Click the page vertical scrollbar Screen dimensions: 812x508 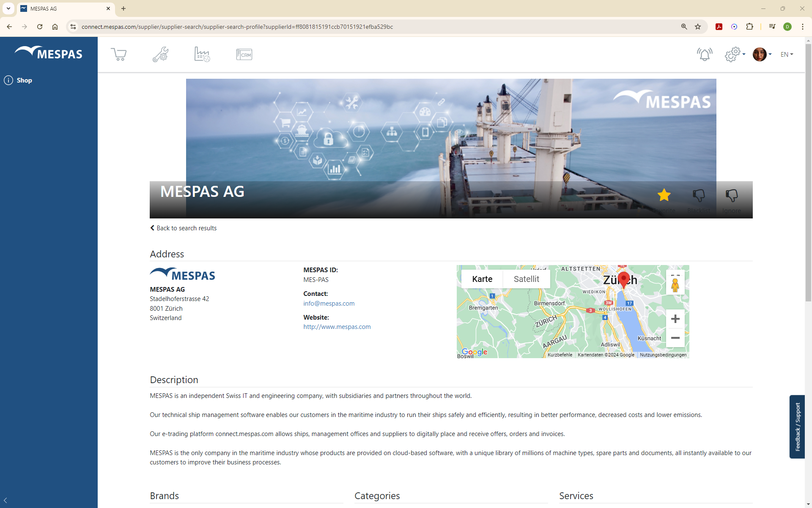tap(808, 172)
